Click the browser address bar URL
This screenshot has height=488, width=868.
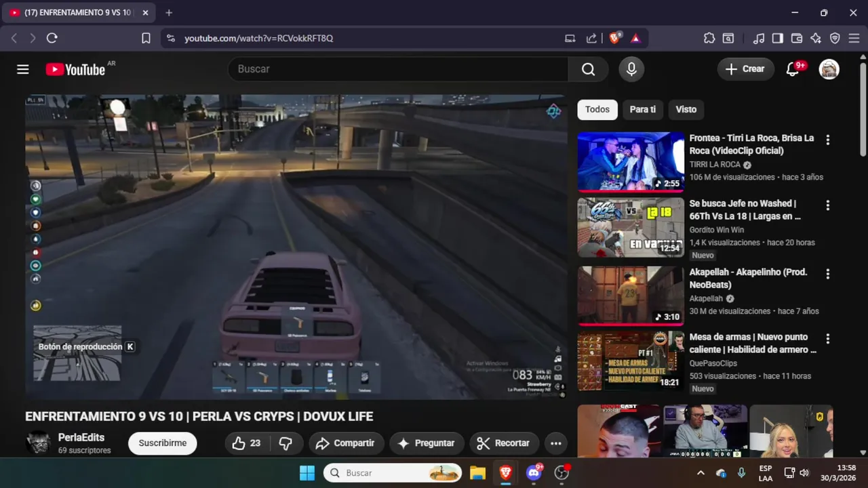(x=259, y=38)
